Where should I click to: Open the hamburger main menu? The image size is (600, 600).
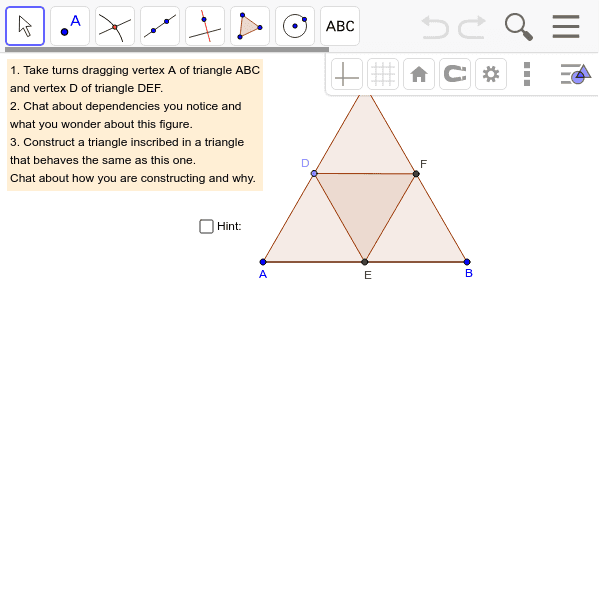[x=566, y=26]
